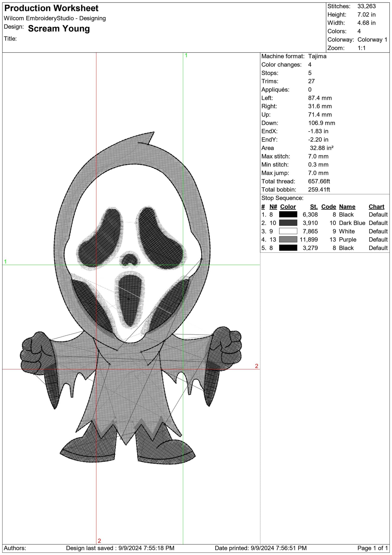Viewport: 392px width, 555px height.
Task: Click the Max stitch value 7.0 mm
Action: (x=318, y=156)
